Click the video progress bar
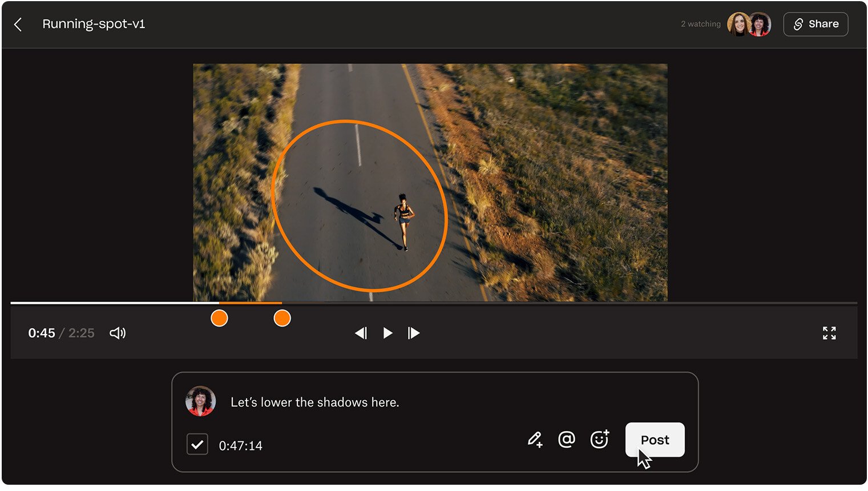Screen dimensions: 868x491 click(514, 303)
